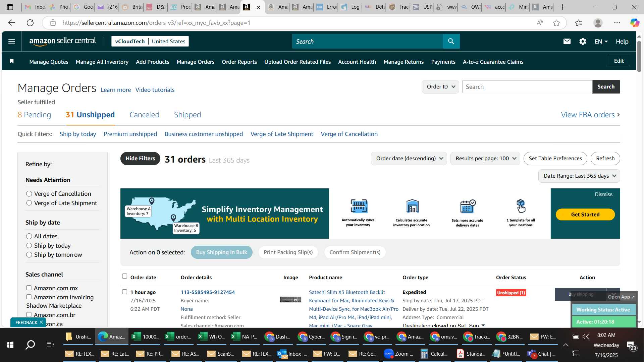Image resolution: width=644 pixels, height=362 pixels.
Task: Open Order Reports menu item
Action: tap(239, 62)
